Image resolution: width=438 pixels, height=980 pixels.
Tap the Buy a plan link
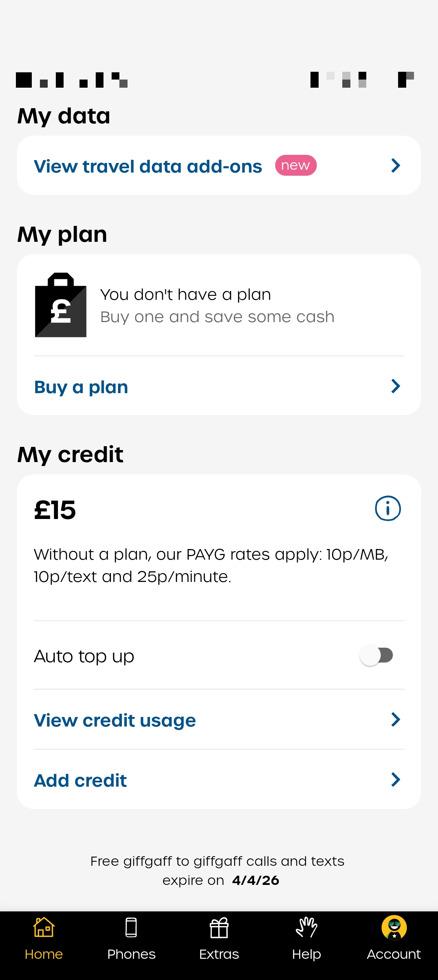[x=81, y=387]
